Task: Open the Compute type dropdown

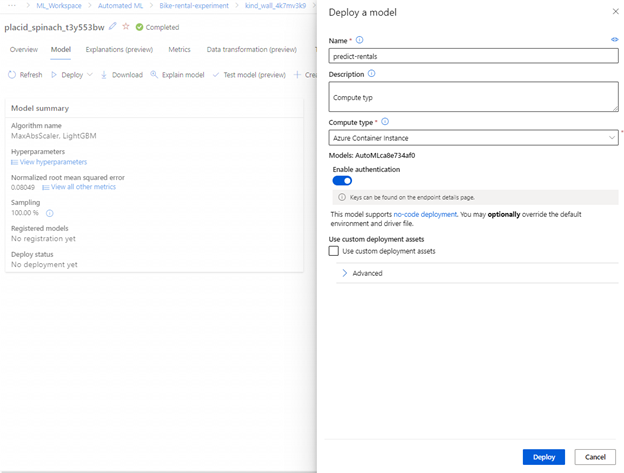Action: 472,138
